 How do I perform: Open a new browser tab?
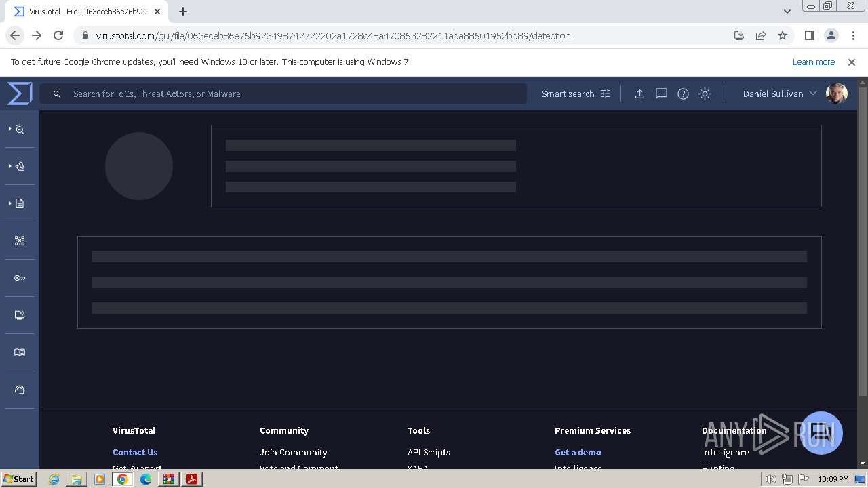[x=183, y=12]
